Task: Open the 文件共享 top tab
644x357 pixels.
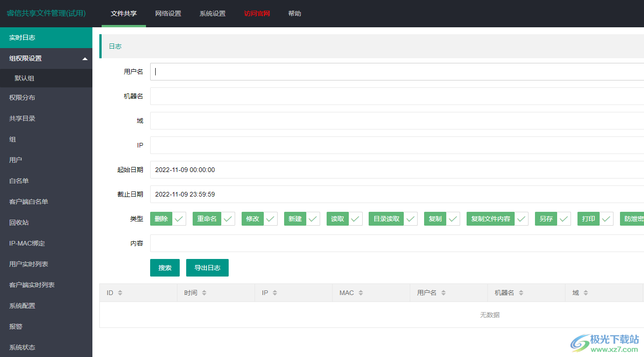Action: [x=124, y=13]
